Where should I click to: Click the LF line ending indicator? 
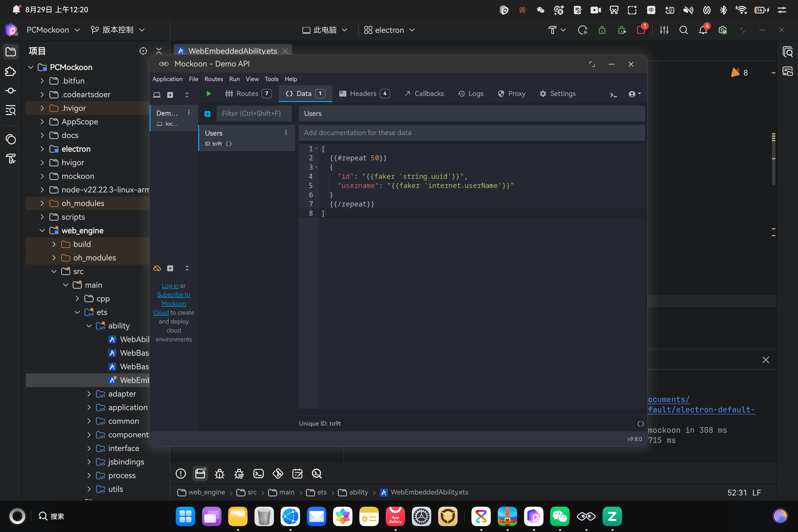coord(757,493)
